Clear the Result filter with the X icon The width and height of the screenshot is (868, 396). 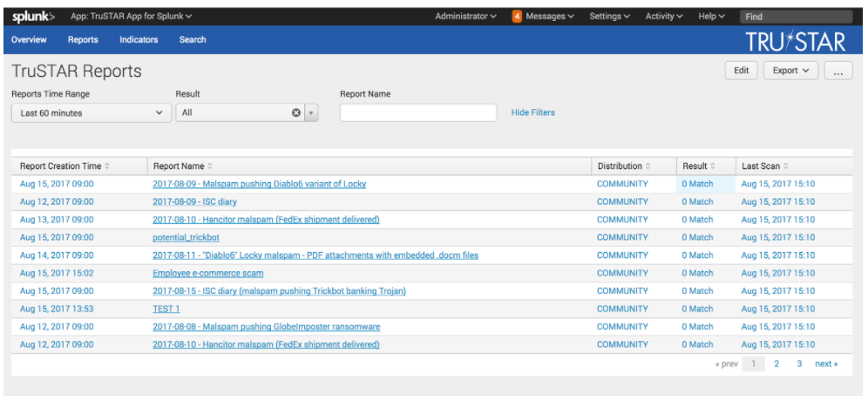click(296, 113)
